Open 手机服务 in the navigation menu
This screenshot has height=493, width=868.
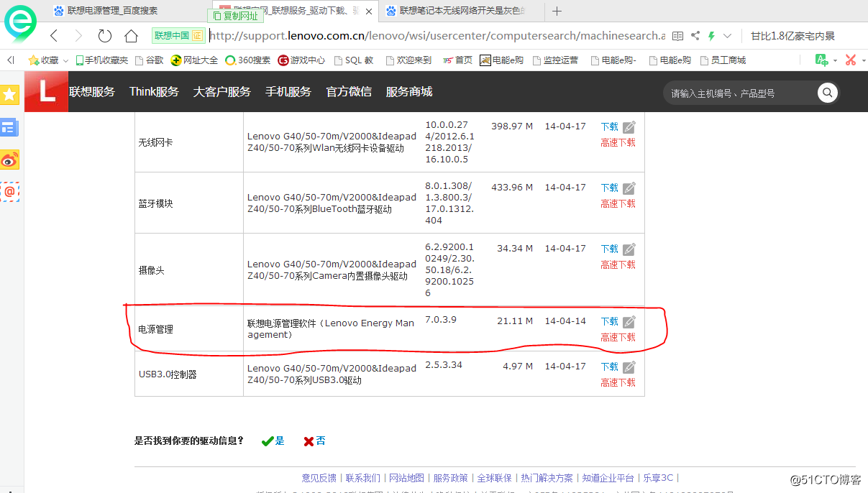pos(288,91)
